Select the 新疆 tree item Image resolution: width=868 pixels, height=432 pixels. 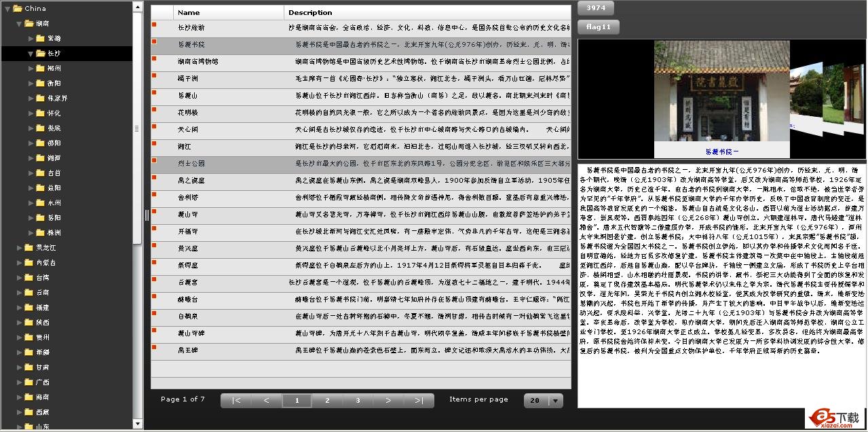tap(43, 352)
